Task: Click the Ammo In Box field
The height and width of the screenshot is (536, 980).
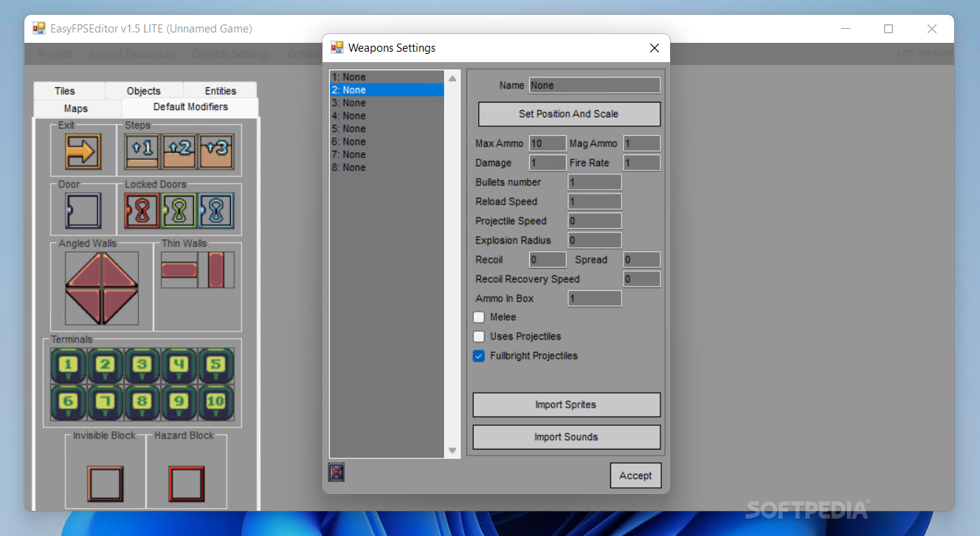Action: (x=595, y=298)
